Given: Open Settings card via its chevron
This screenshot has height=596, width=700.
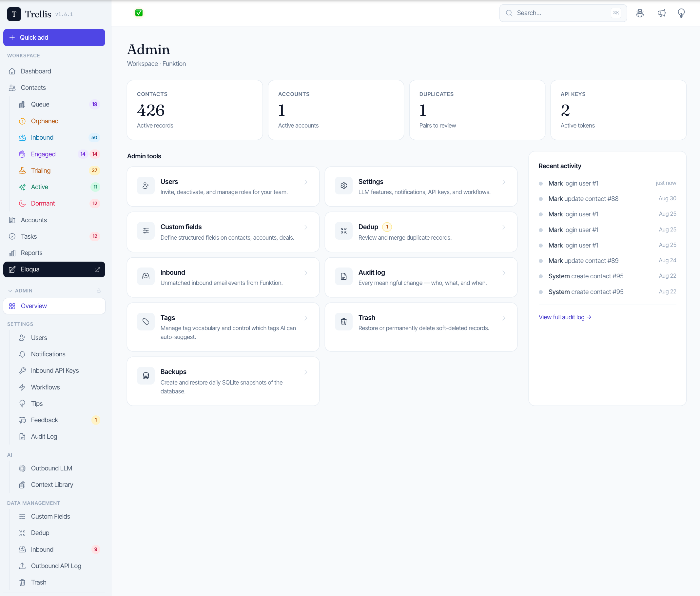Looking at the screenshot, I should click(x=503, y=182).
